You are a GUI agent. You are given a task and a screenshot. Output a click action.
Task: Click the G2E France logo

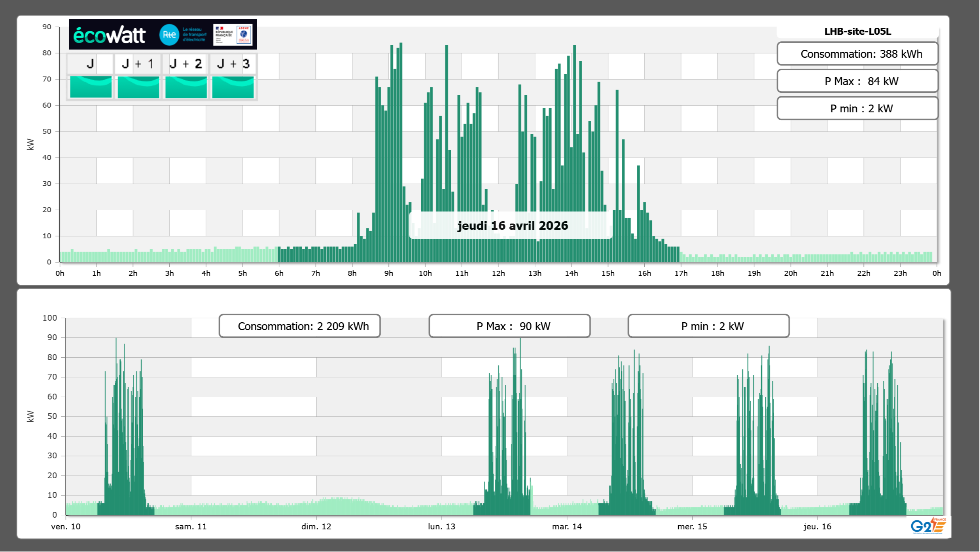(x=928, y=526)
